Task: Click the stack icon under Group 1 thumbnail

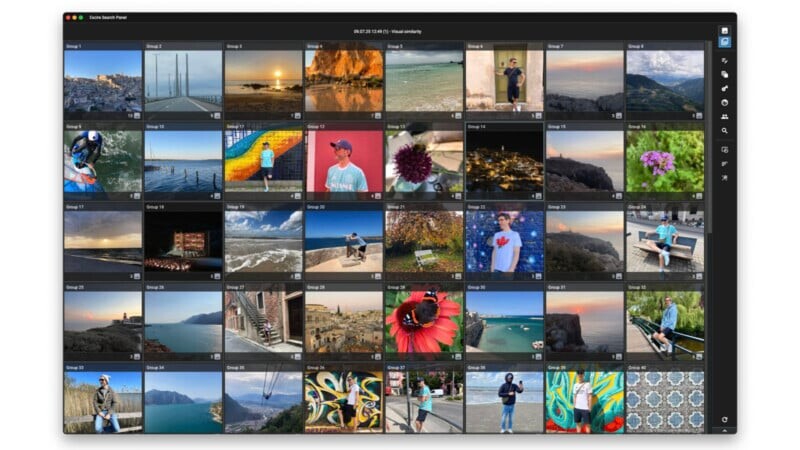Action: point(136,115)
